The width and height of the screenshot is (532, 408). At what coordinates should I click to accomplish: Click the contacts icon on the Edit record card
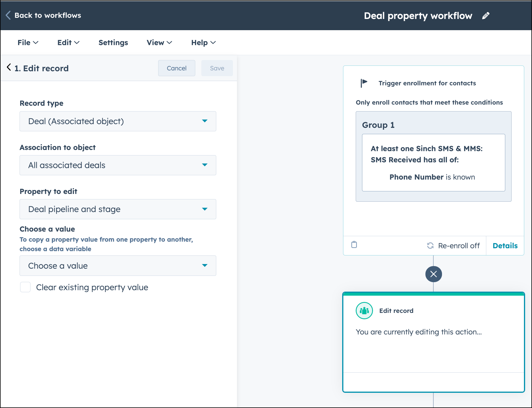(x=364, y=310)
